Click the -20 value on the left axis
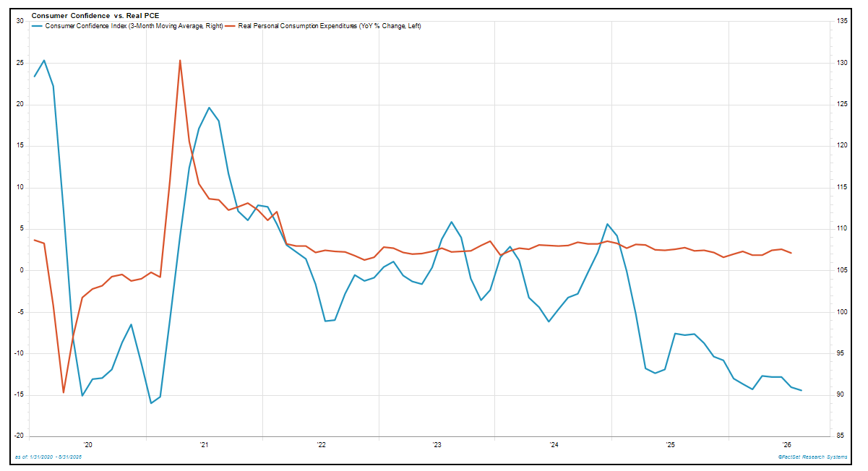868x471 pixels. click(19, 436)
